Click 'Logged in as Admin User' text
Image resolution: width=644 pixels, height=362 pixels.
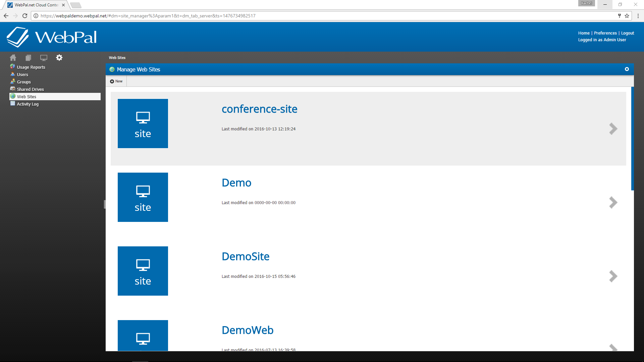click(602, 40)
